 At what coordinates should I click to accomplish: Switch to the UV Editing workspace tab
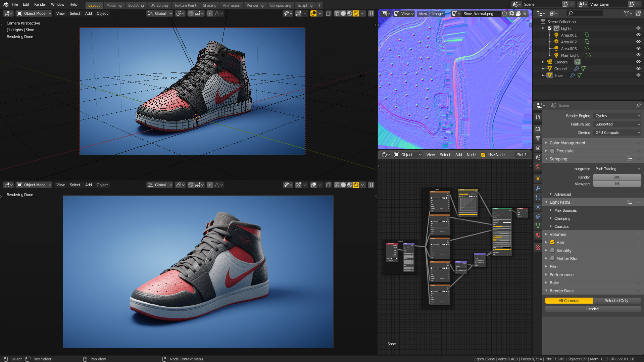pos(159,5)
